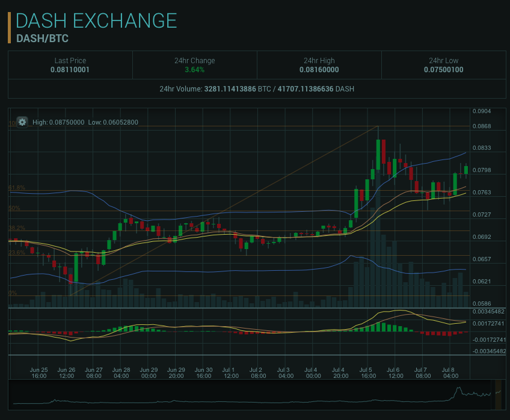
Task: Click the 61.8% Fibonacci level label
Action: [17, 188]
